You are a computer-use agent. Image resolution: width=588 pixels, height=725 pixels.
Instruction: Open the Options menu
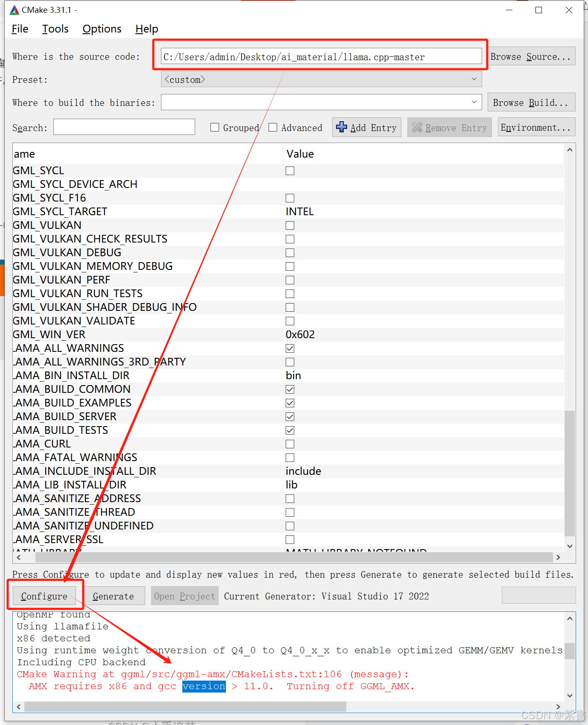click(x=102, y=29)
